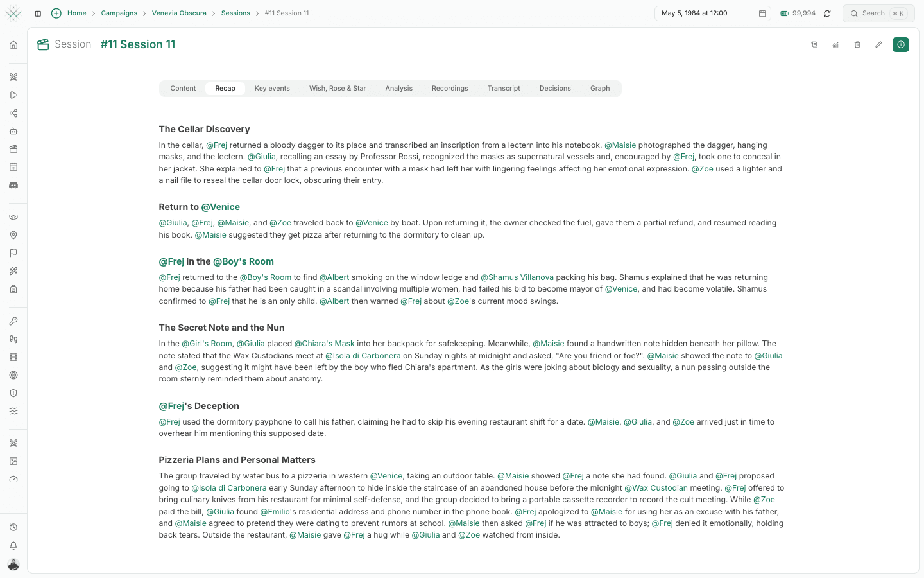Image resolution: width=924 pixels, height=578 pixels.
Task: Click the trash delete session icon
Action: click(857, 44)
